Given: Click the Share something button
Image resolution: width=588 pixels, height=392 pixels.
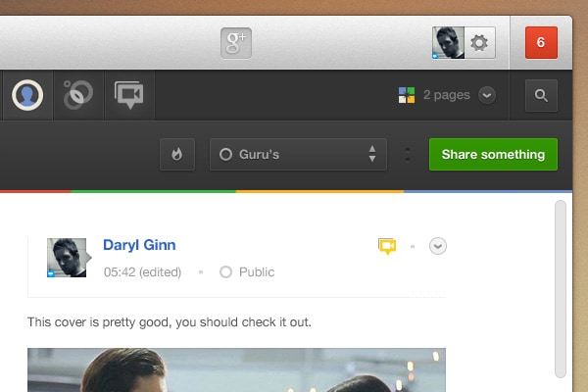Looking at the screenshot, I should click(493, 154).
